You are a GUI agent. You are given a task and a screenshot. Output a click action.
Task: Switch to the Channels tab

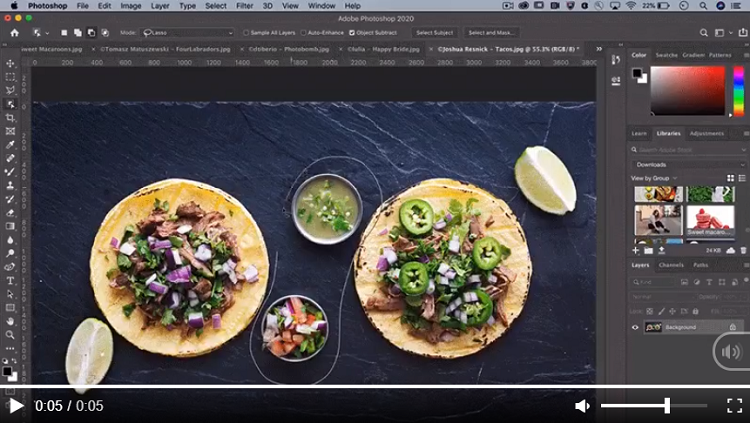671,265
